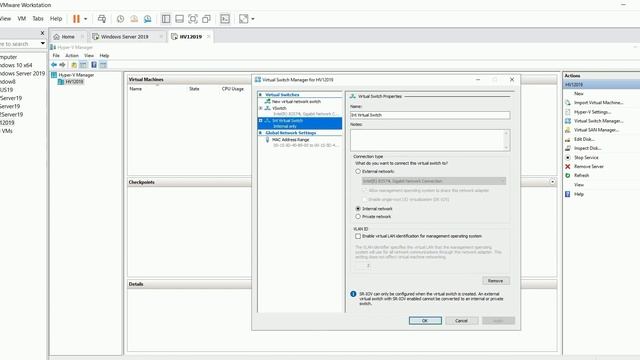Toggle the thumbnail bar view icon

179,19
